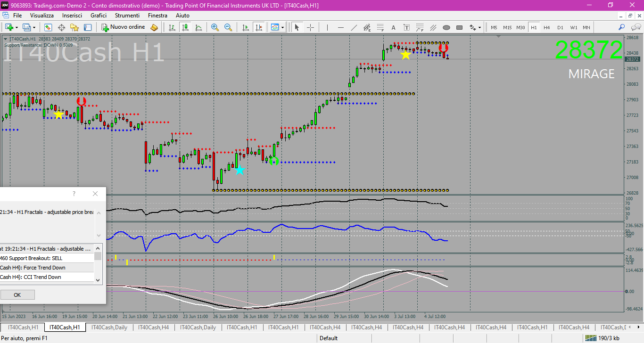Open the chart profiles tool
The width and height of the screenshot is (644, 343).
(27, 27)
